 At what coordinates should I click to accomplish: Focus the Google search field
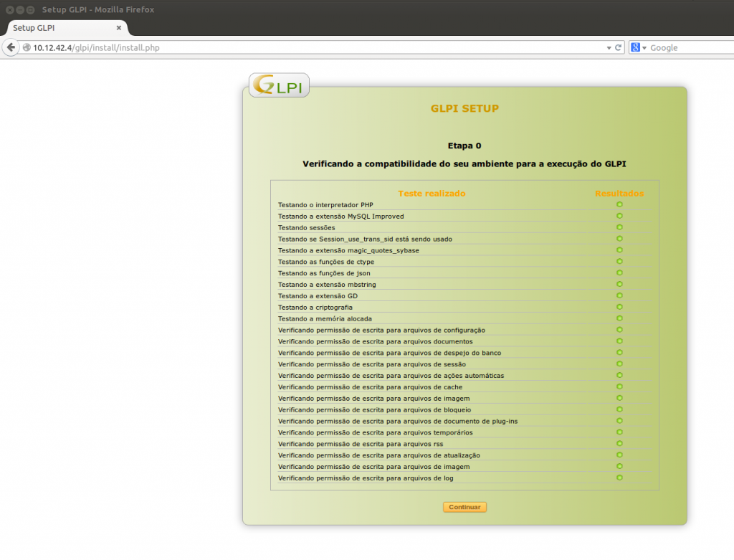click(690, 47)
